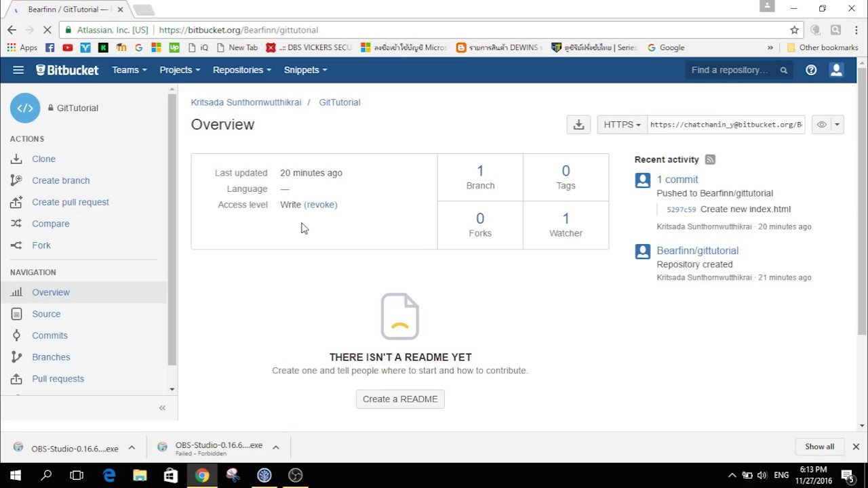
Task: Open the user avatar menu
Action: (836, 70)
